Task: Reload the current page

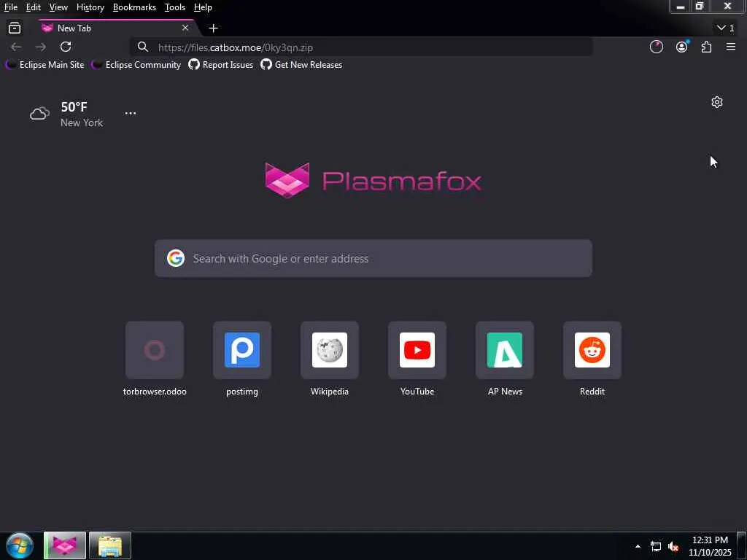Action: [66, 47]
